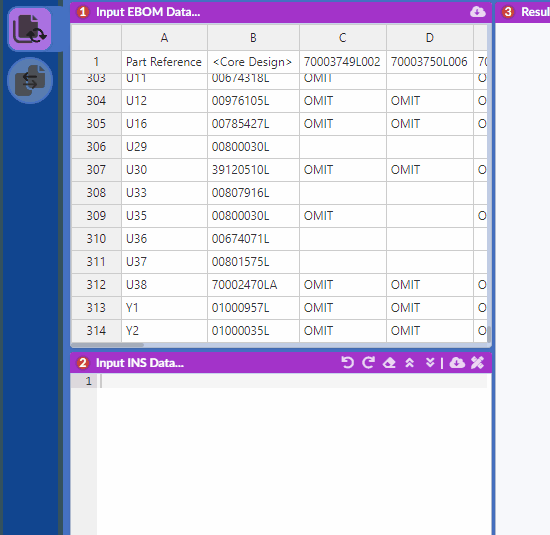This screenshot has height=535, width=550.
Task: Select column D header
Action: click(430, 38)
